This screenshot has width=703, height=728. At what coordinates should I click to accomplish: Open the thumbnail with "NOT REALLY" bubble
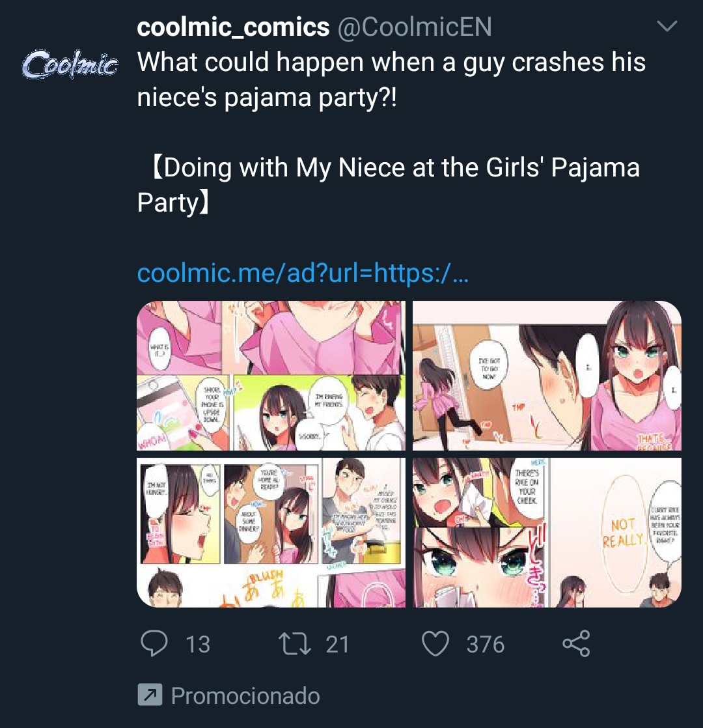(547, 532)
